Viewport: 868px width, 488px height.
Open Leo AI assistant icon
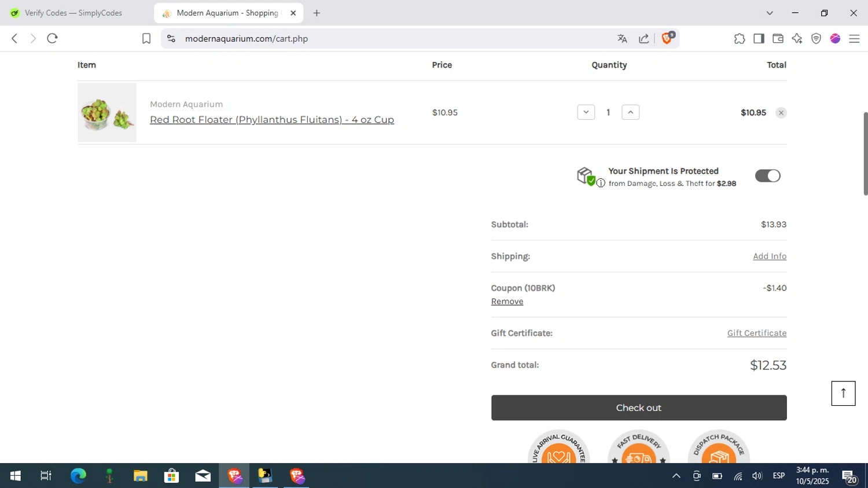[797, 38]
